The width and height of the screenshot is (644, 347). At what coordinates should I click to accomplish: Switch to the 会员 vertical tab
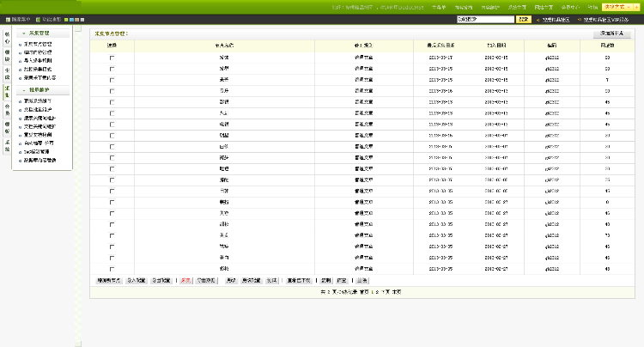[7, 110]
